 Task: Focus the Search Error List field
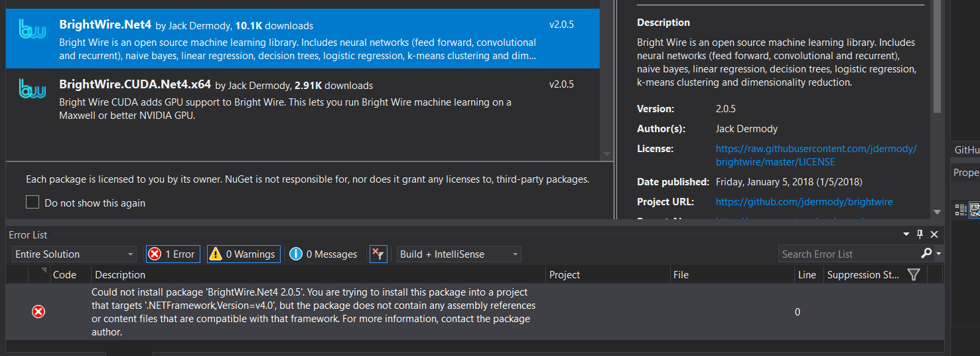tap(849, 254)
